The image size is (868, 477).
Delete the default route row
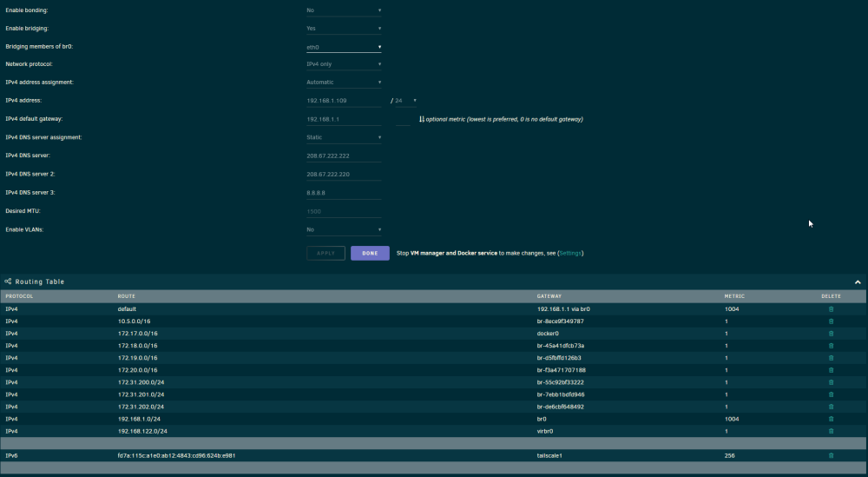click(831, 309)
